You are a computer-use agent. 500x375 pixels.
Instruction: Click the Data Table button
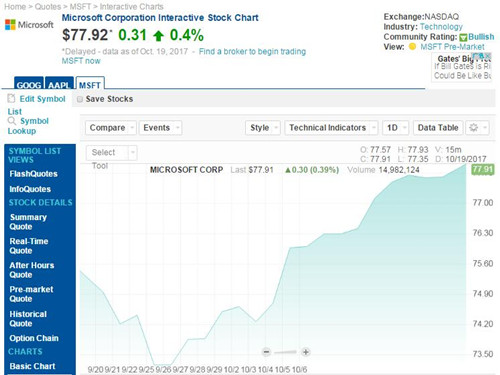click(x=438, y=128)
